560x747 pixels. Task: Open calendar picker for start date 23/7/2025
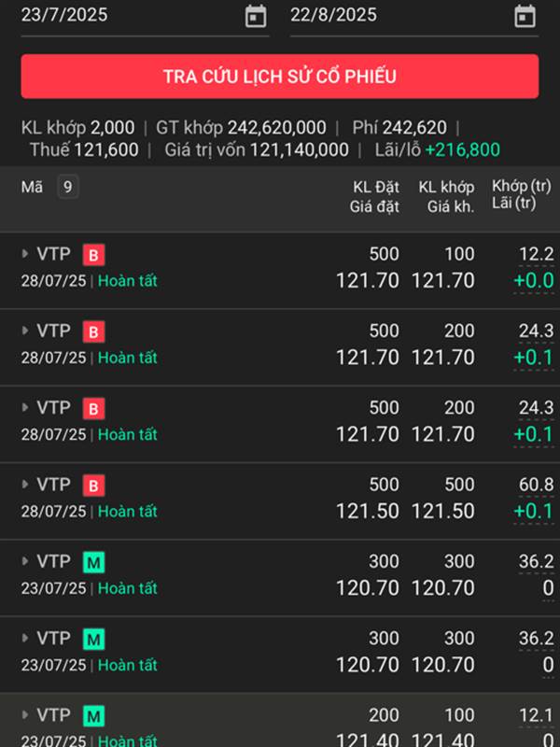pos(256,17)
